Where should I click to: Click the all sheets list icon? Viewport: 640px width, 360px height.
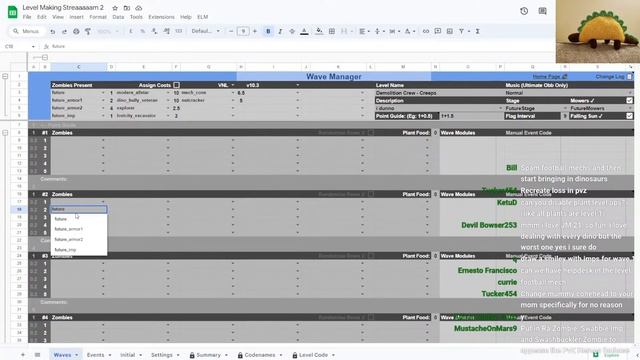[37, 355]
